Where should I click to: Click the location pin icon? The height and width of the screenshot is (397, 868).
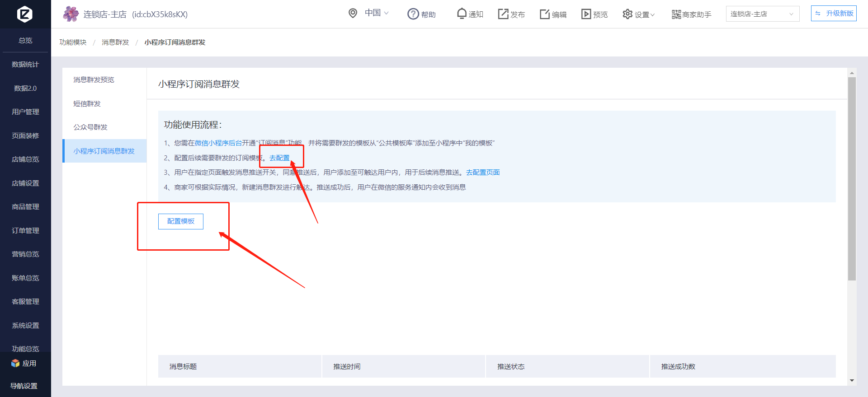[353, 13]
